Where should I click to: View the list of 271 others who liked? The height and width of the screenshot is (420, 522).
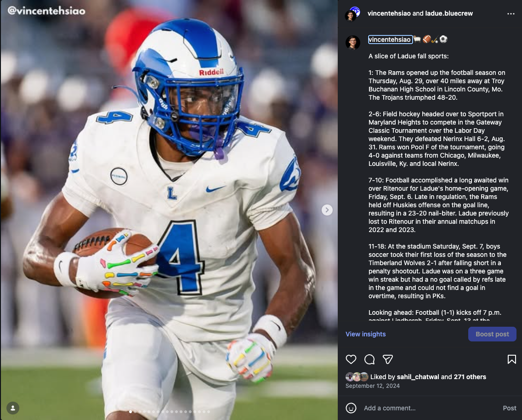[470, 377]
